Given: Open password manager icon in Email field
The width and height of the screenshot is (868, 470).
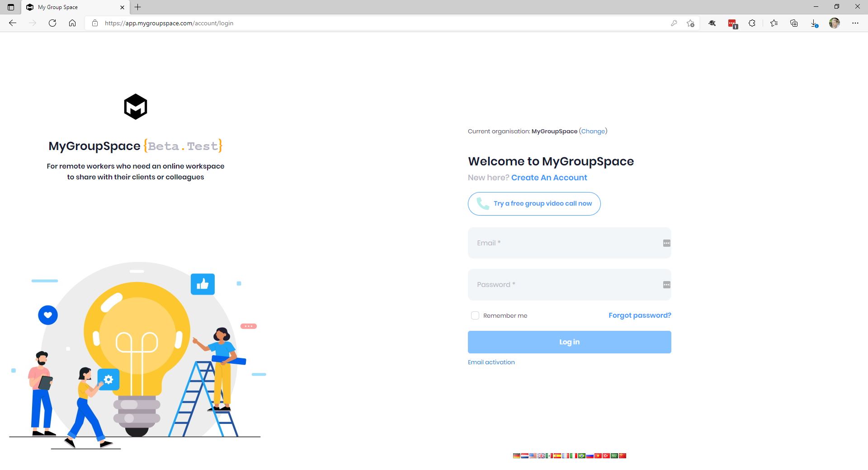Looking at the screenshot, I should point(666,243).
